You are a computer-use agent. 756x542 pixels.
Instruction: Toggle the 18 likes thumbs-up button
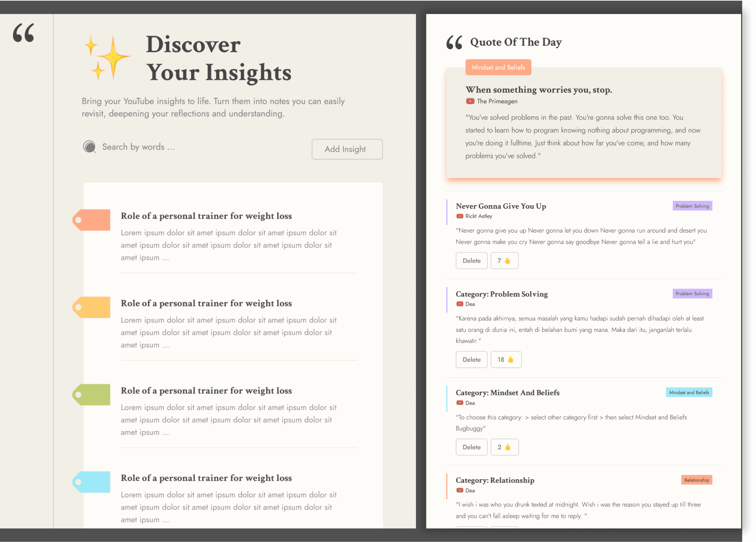click(506, 359)
